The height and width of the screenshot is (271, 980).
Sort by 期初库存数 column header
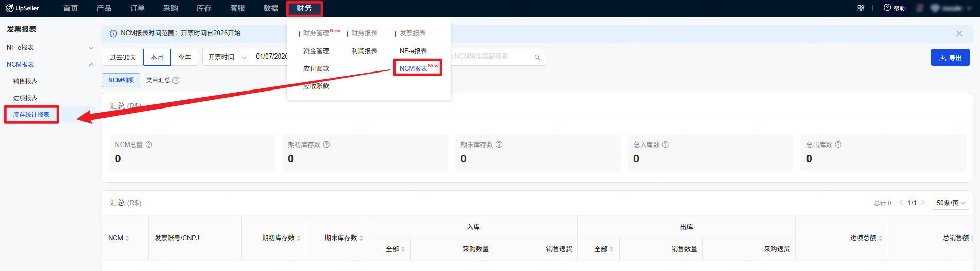coord(299,238)
